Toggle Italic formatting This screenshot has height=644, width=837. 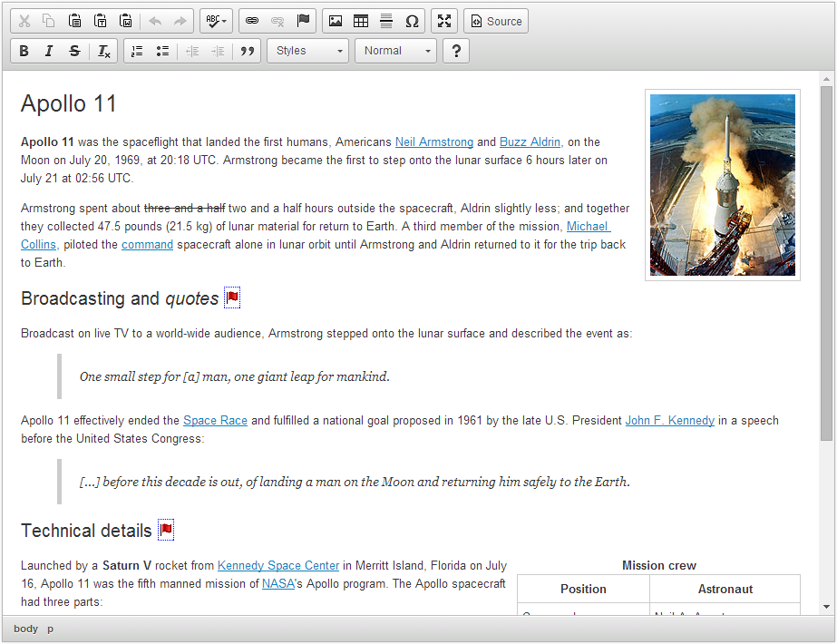(49, 51)
